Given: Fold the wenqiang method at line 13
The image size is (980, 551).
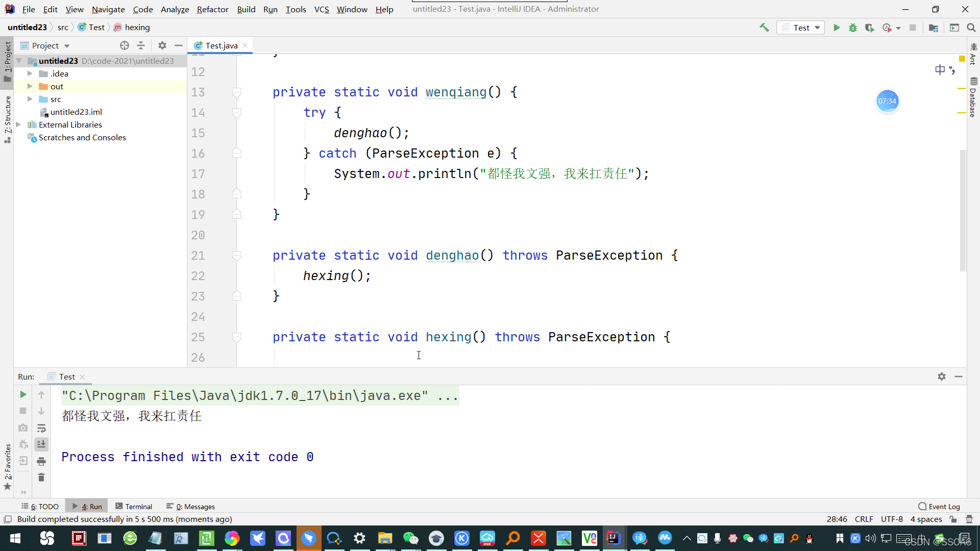Looking at the screenshot, I should 237,92.
